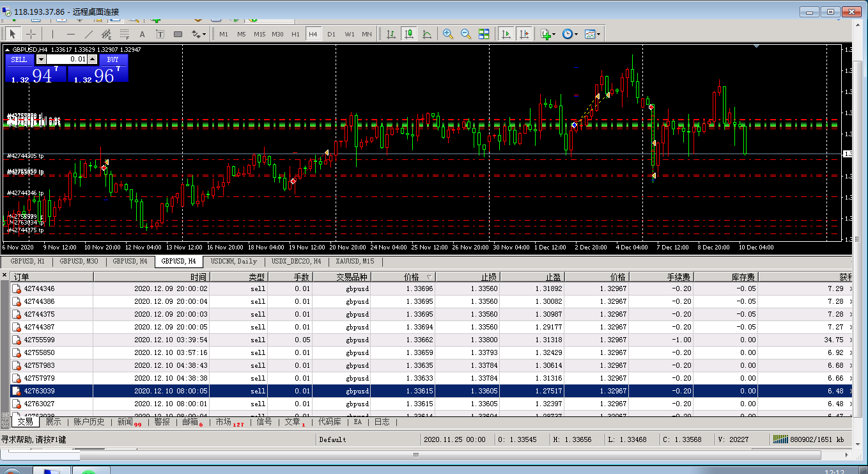The width and height of the screenshot is (868, 474).
Task: Open the USDCNH,Daily chart tab
Action: 234,261
